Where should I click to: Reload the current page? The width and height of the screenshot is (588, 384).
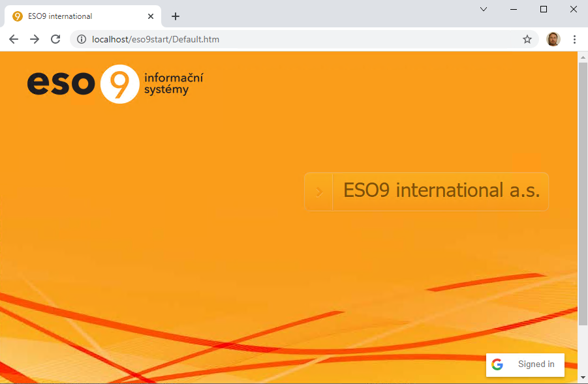click(55, 39)
